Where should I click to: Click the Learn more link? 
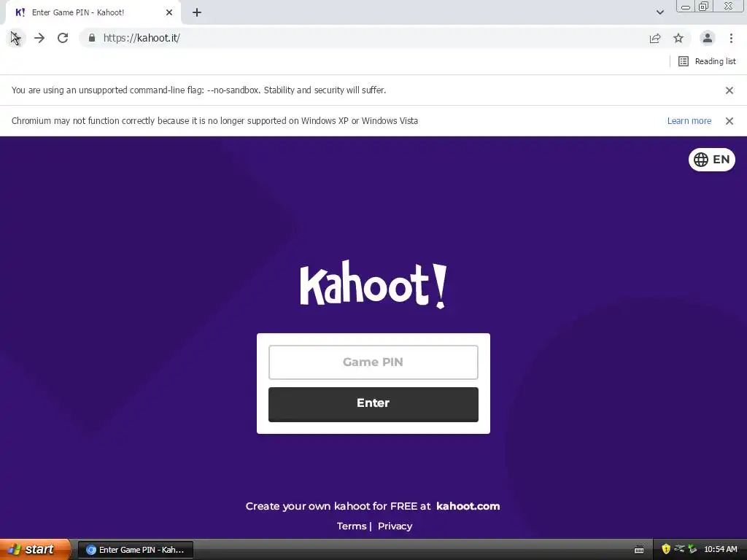click(689, 121)
